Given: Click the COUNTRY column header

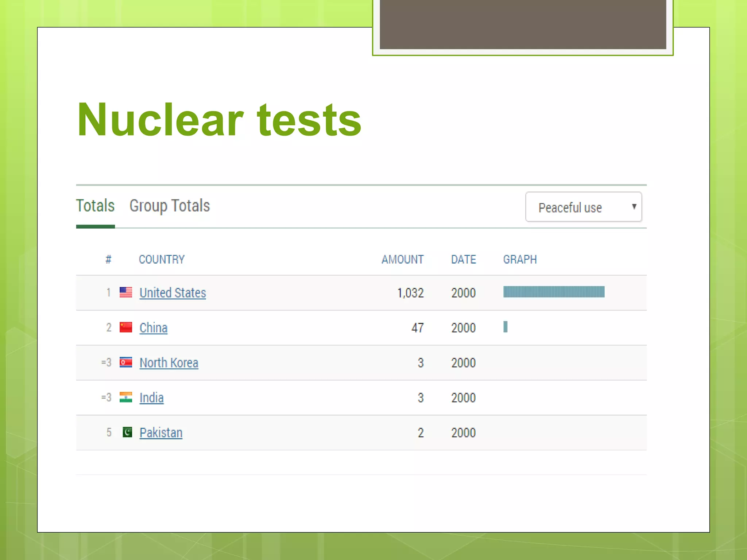Looking at the screenshot, I should pos(162,259).
